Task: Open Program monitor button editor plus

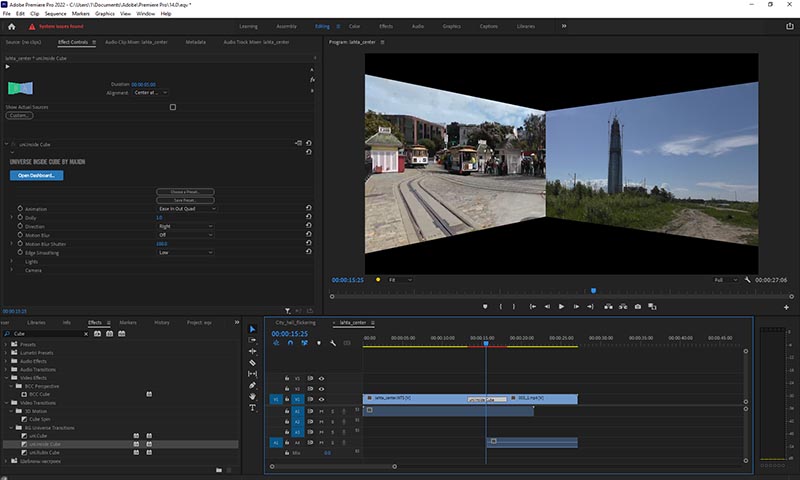Action: click(x=786, y=307)
